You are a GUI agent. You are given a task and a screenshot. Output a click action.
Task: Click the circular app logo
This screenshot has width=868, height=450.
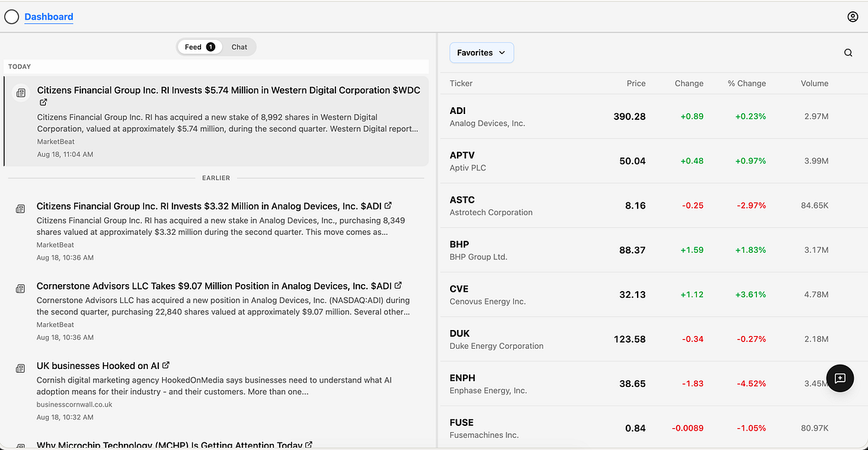click(11, 16)
